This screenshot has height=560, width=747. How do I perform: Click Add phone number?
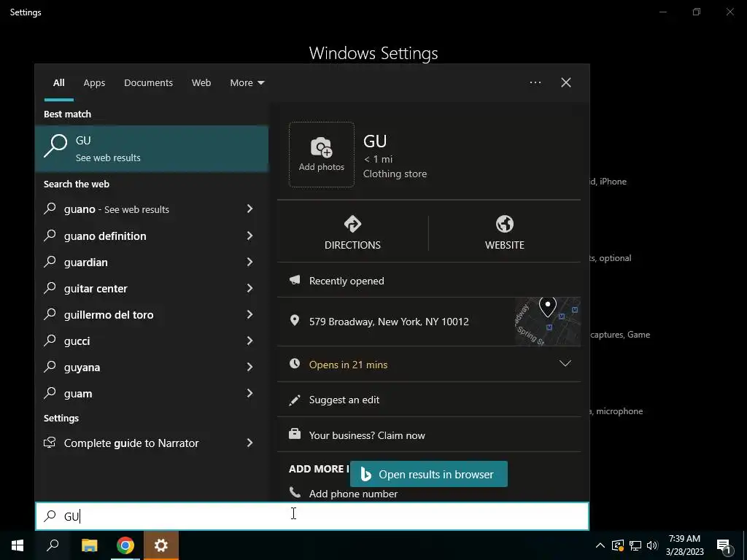353,494
